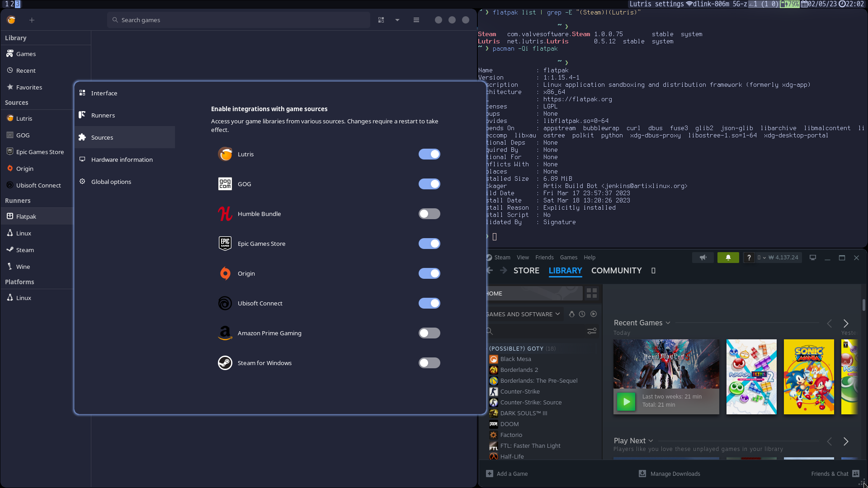Screen dimensions: 868x488
Task: Open the Games section in Lutris sidebar
Action: 26,54
